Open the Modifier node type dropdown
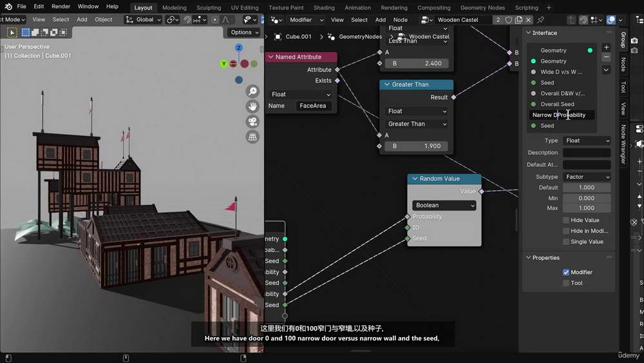644x363 pixels. 306,20
